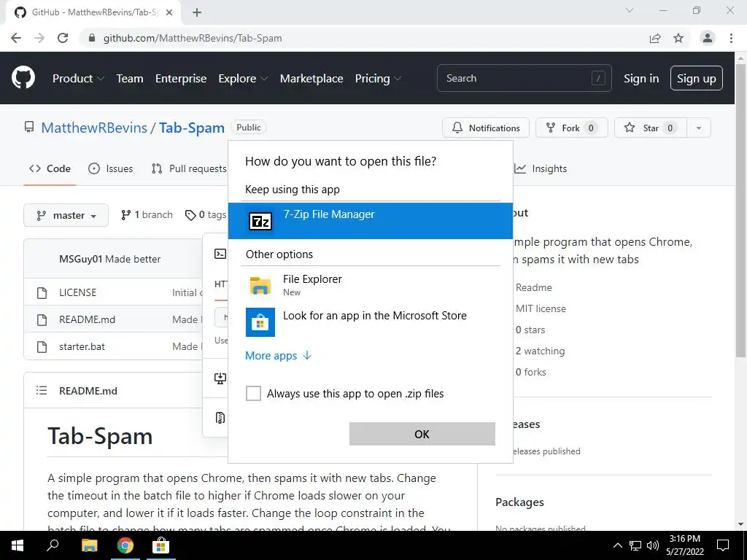747x560 pixels.
Task: Open taskbar search magnifier
Action: pos(53,545)
